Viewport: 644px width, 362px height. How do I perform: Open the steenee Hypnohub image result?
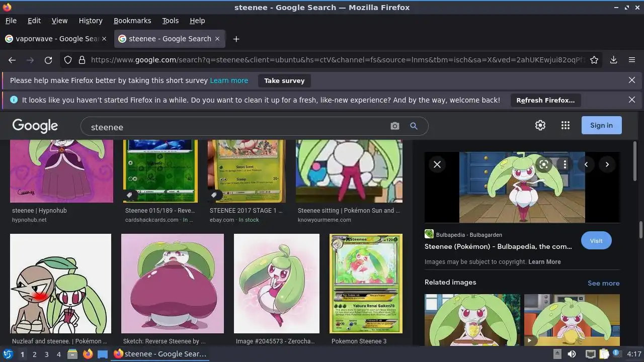tap(61, 171)
